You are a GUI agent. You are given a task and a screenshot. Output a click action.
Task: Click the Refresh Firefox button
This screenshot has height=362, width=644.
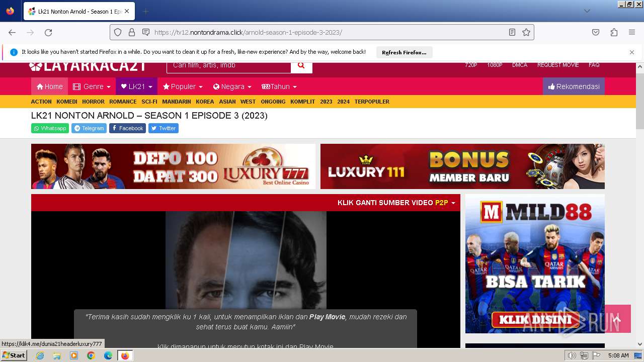pyautogui.click(x=404, y=52)
